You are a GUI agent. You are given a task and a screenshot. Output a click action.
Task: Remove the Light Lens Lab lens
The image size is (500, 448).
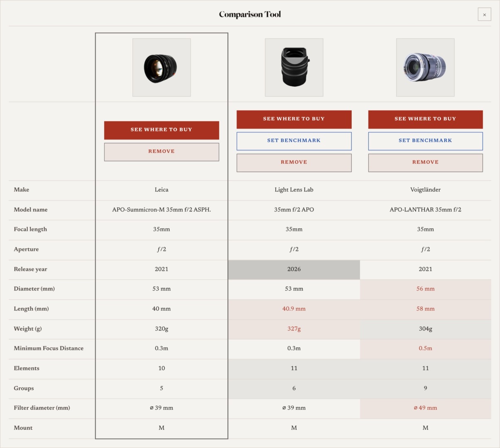pos(294,163)
